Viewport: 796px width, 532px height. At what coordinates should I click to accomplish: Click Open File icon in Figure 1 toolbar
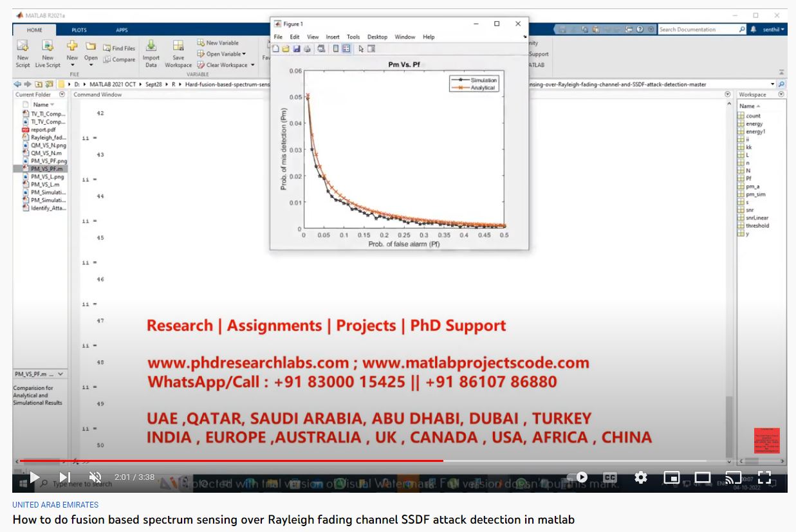286,49
